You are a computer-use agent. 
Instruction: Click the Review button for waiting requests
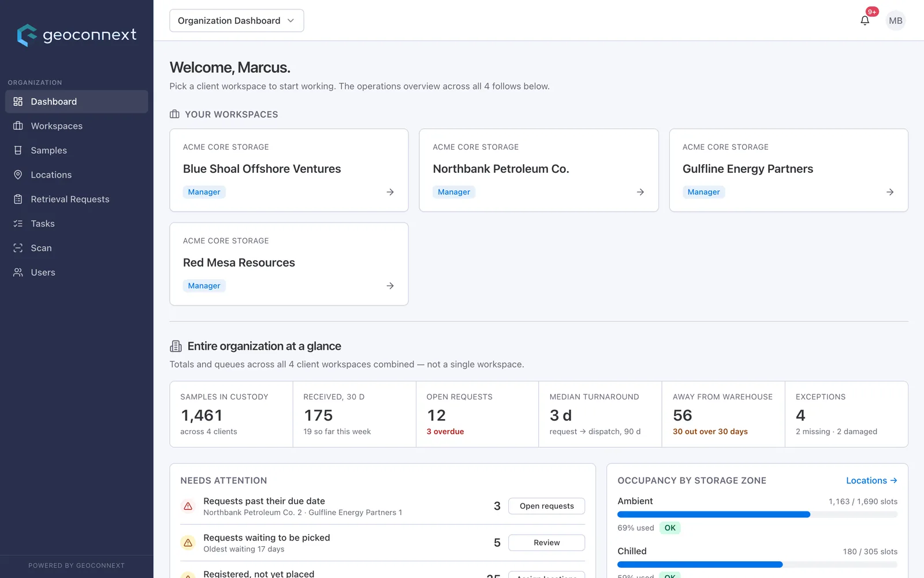point(546,543)
